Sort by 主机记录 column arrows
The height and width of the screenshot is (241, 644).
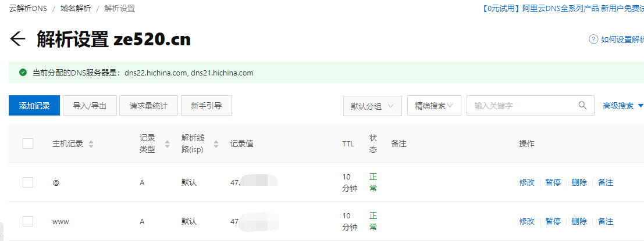(x=91, y=144)
